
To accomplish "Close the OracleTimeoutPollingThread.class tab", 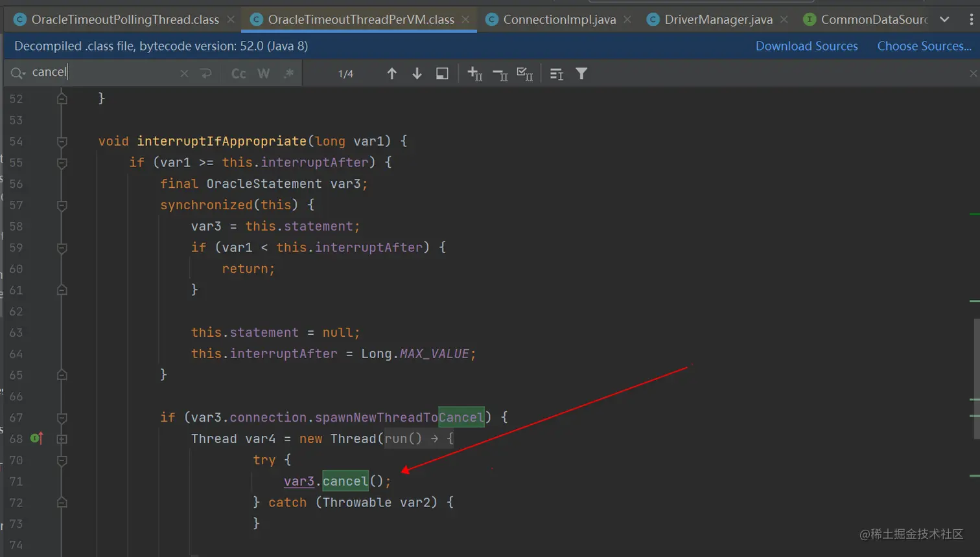I will tap(231, 20).
